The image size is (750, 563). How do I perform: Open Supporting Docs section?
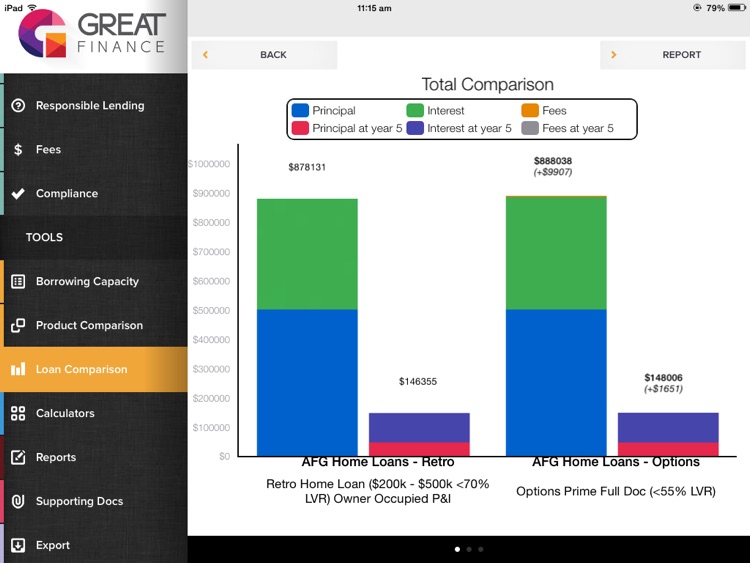(x=94, y=501)
